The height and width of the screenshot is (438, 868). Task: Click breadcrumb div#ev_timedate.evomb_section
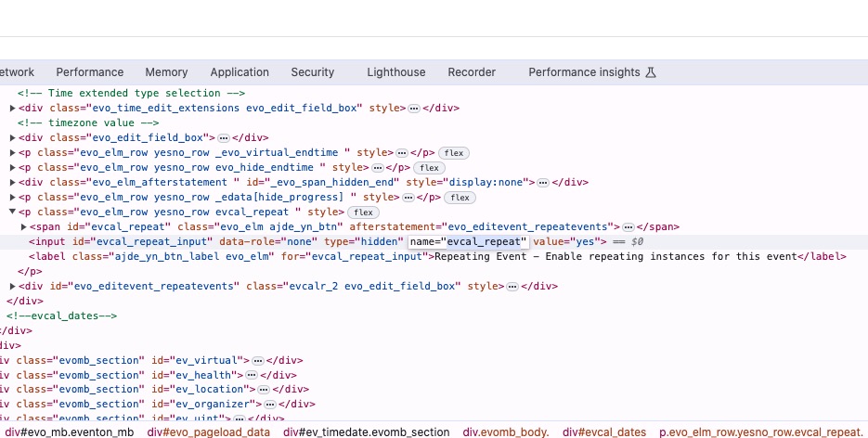pyautogui.click(x=367, y=432)
